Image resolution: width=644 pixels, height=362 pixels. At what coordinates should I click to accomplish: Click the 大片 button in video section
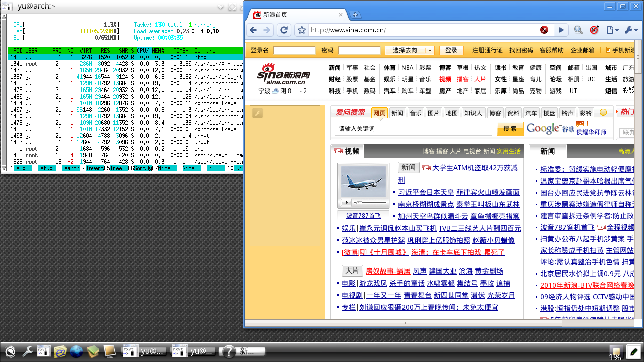(352, 270)
